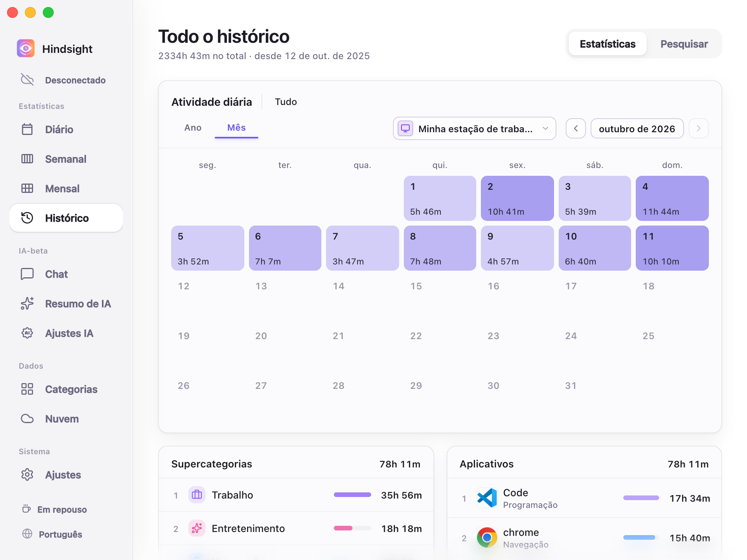Click the Trabalho purple progress bar
The height and width of the screenshot is (560, 747).
(352, 495)
